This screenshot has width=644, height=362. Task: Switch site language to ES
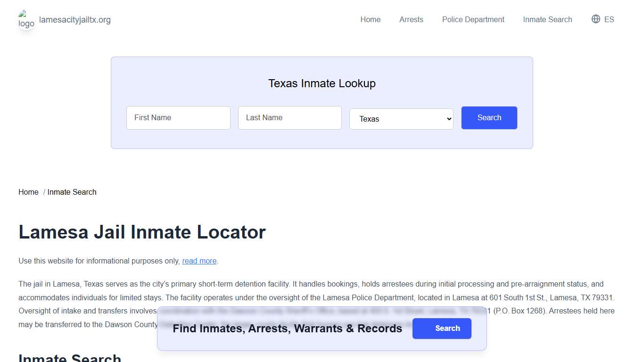(609, 19)
